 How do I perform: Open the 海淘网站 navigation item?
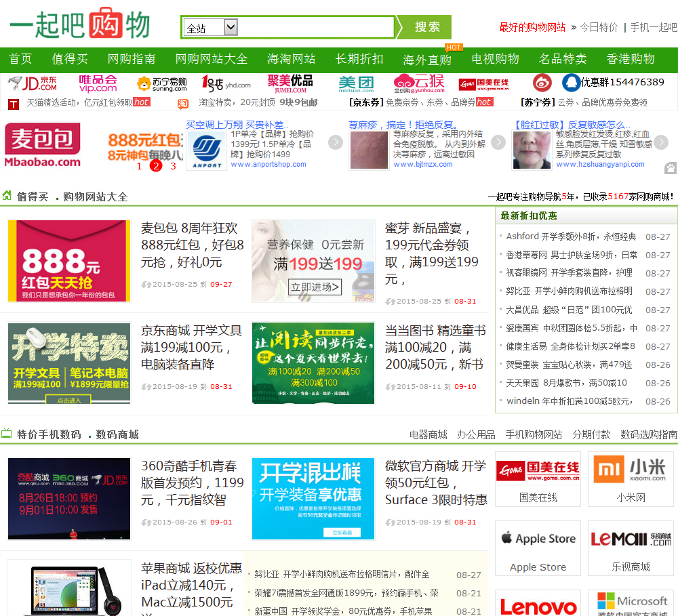click(x=292, y=59)
